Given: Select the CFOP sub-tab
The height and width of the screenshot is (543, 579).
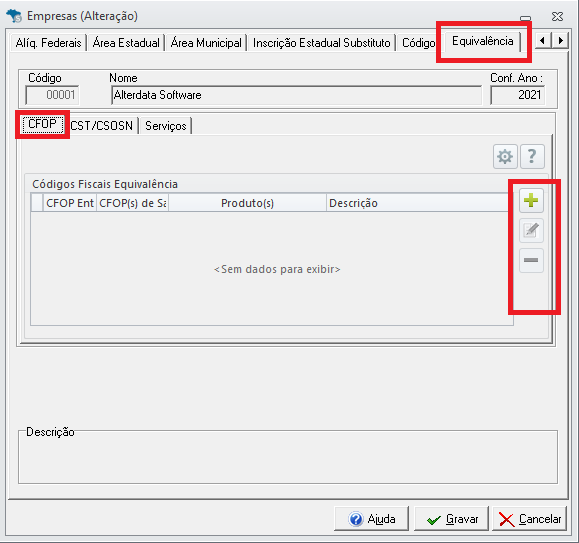Looking at the screenshot, I should [x=42, y=124].
